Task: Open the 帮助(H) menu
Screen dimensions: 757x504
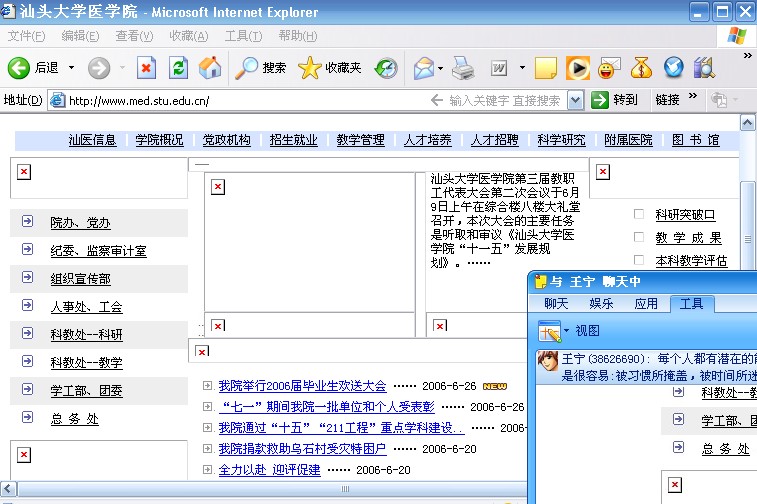Action: click(298, 36)
